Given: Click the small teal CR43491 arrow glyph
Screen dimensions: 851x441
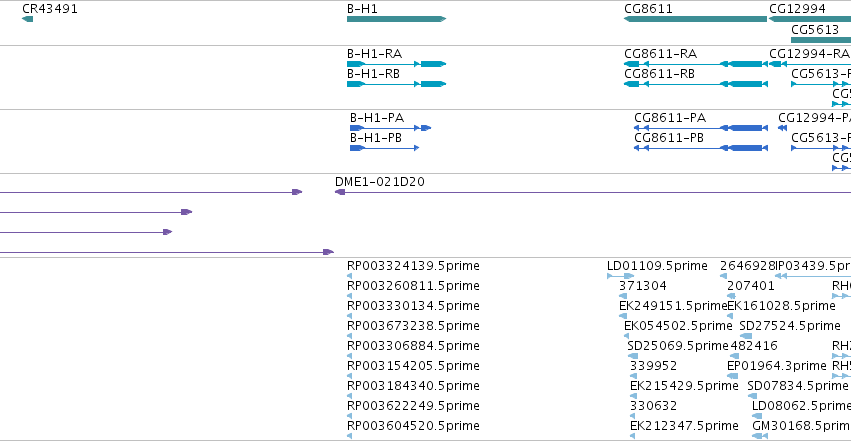Looking at the screenshot, I should coord(27,19).
